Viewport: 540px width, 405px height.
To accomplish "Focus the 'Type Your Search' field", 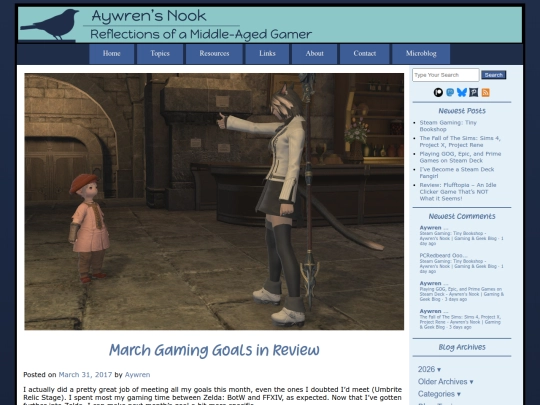I will [x=446, y=75].
